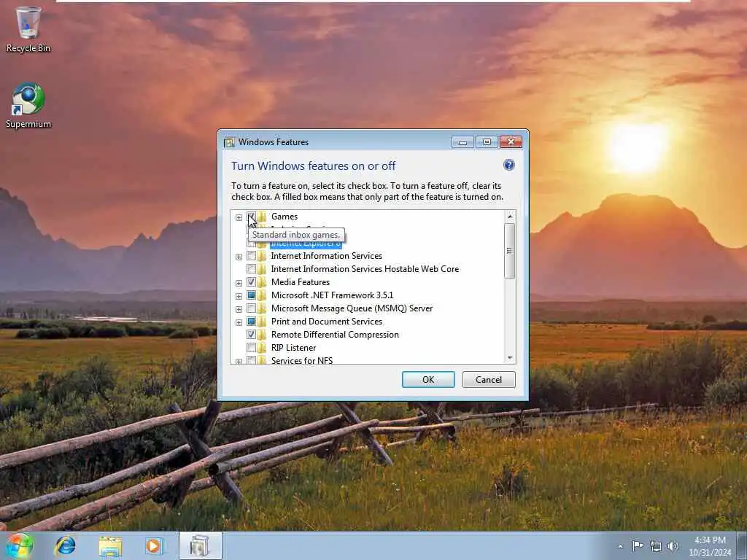Select the Supermium desktop shortcut
Viewport: 747px width, 560px height.
click(x=28, y=105)
